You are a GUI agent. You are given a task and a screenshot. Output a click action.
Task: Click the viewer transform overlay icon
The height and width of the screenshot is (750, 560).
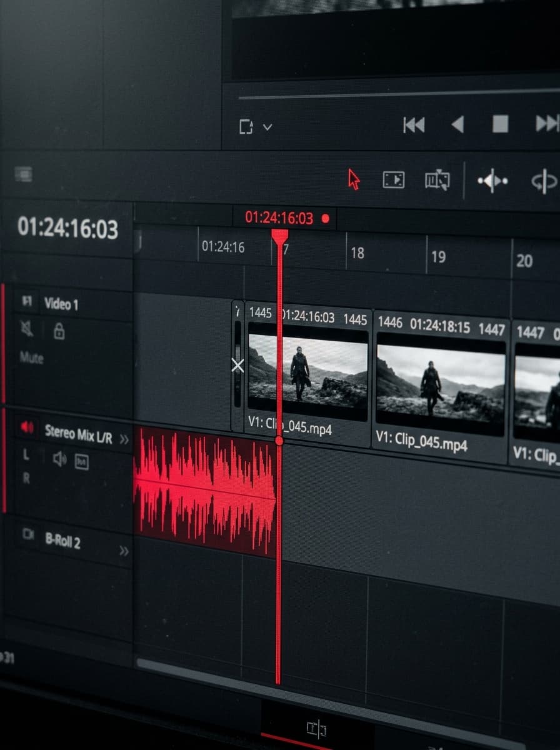[246, 127]
